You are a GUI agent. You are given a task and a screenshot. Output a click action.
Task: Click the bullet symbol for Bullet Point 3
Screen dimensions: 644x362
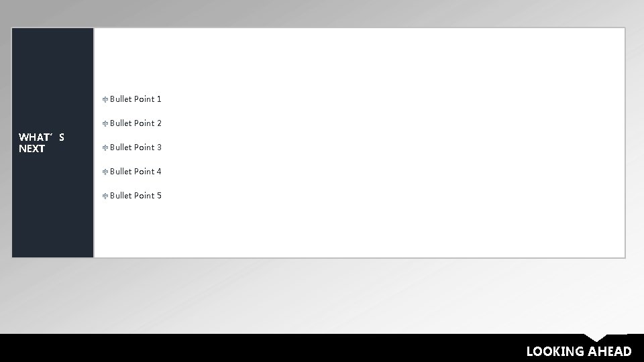point(105,147)
